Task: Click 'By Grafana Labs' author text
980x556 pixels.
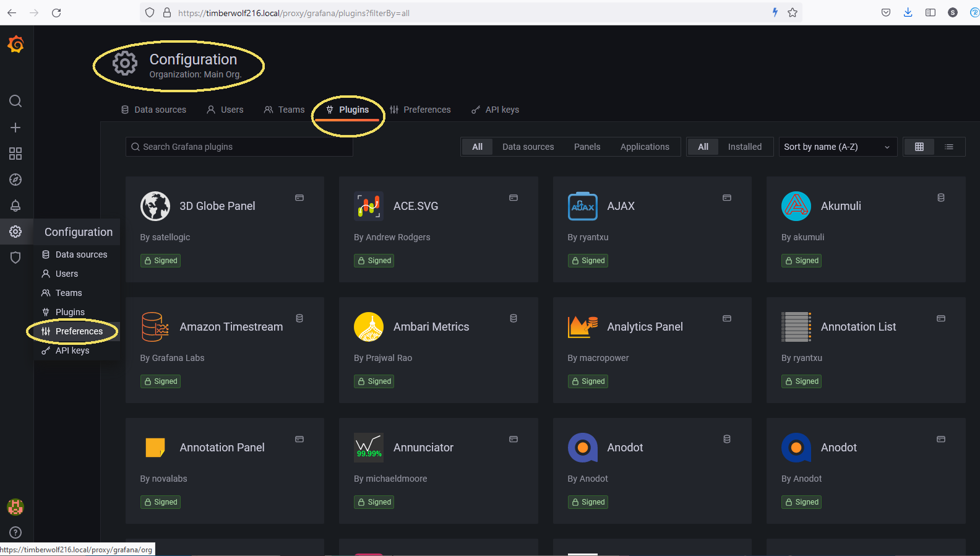Action: click(x=172, y=358)
